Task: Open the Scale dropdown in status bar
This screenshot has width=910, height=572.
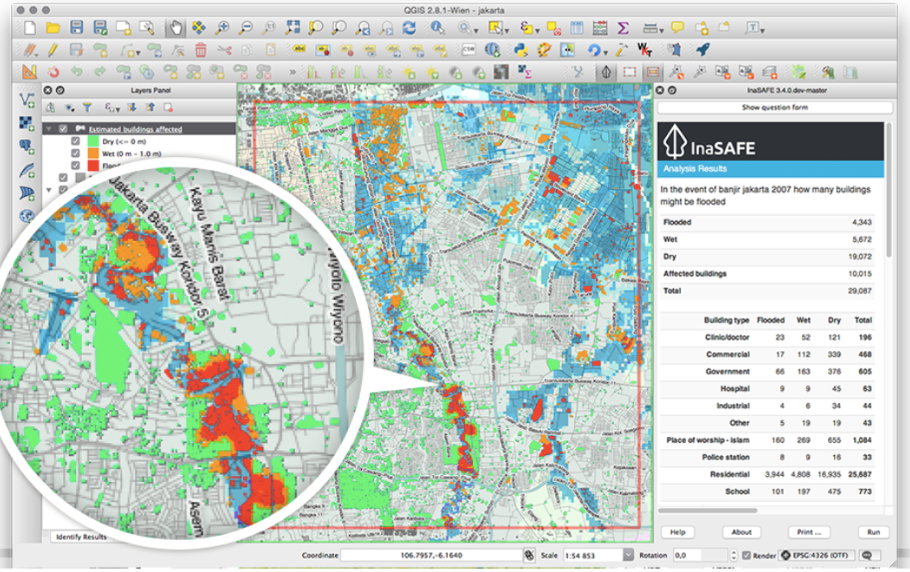Action: click(x=627, y=555)
